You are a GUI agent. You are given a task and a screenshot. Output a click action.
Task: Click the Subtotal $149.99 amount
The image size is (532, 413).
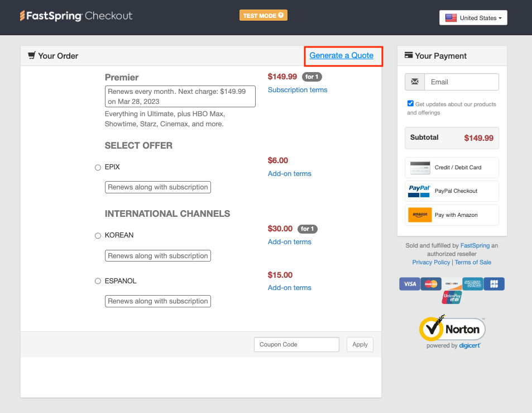[x=479, y=138]
